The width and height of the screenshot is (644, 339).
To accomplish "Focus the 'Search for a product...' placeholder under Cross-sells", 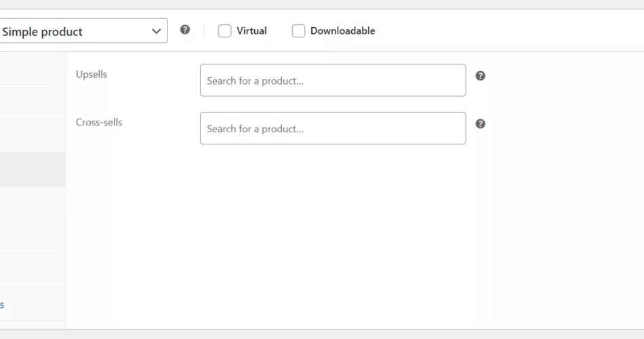I will (x=255, y=129).
